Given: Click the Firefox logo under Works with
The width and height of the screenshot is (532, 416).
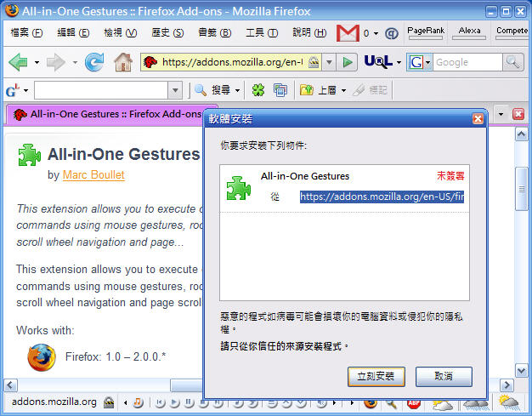Looking at the screenshot, I should (42, 357).
